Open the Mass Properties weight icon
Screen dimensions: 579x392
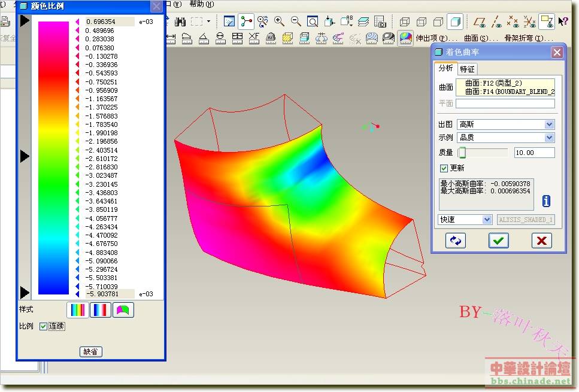point(271,38)
